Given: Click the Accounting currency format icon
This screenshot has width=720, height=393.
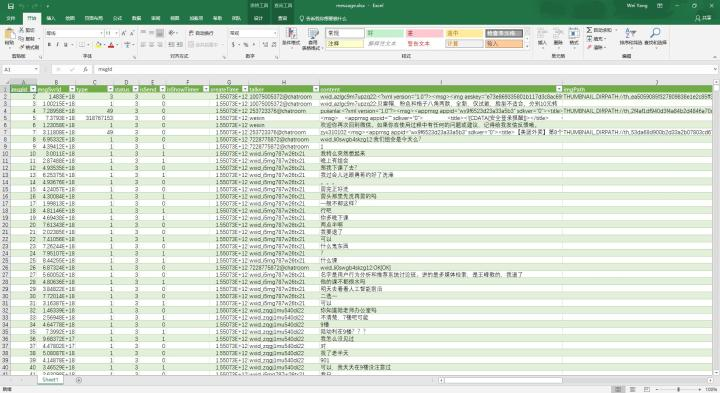Looking at the screenshot, I should click(234, 45).
